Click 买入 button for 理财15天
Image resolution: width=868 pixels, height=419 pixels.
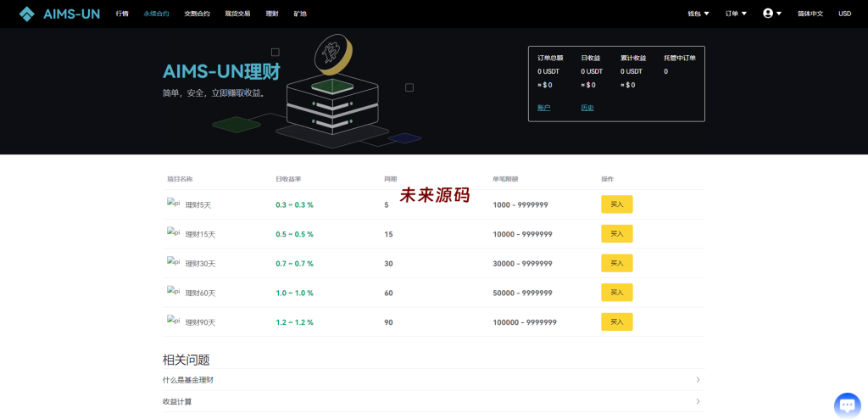coord(617,234)
